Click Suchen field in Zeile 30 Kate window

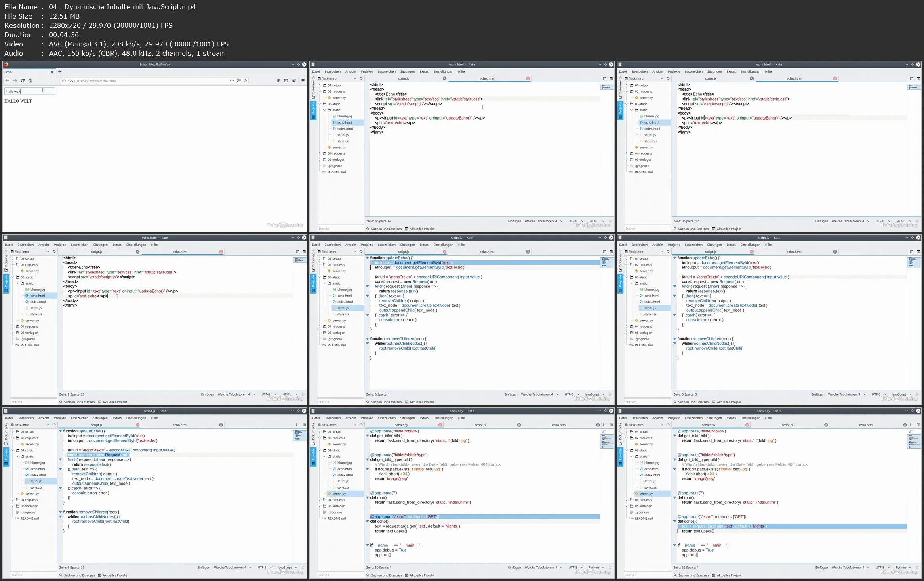(340, 575)
